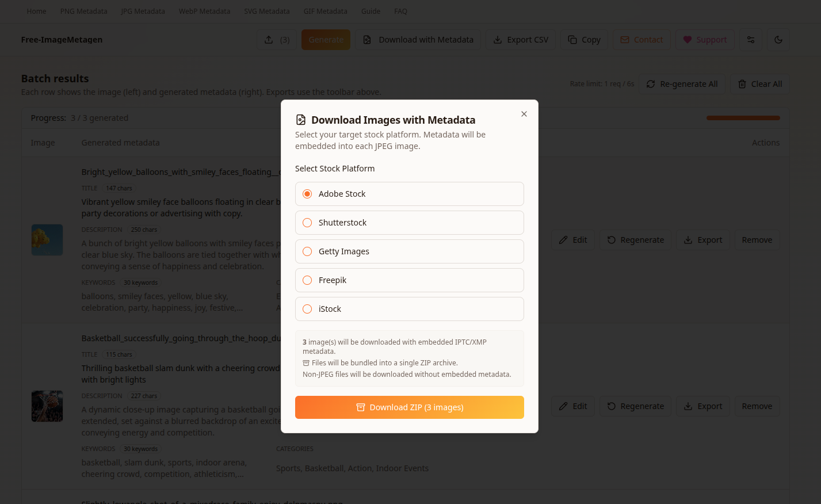Click the upload icon showing (3)

point(268,40)
